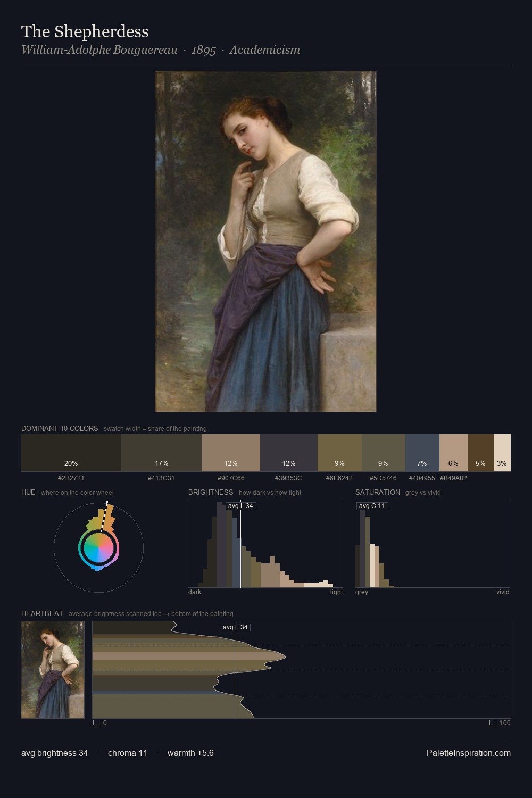Pick the 12% tan swatch above #907C66
The width and height of the screenshot is (532, 798).
231,453
